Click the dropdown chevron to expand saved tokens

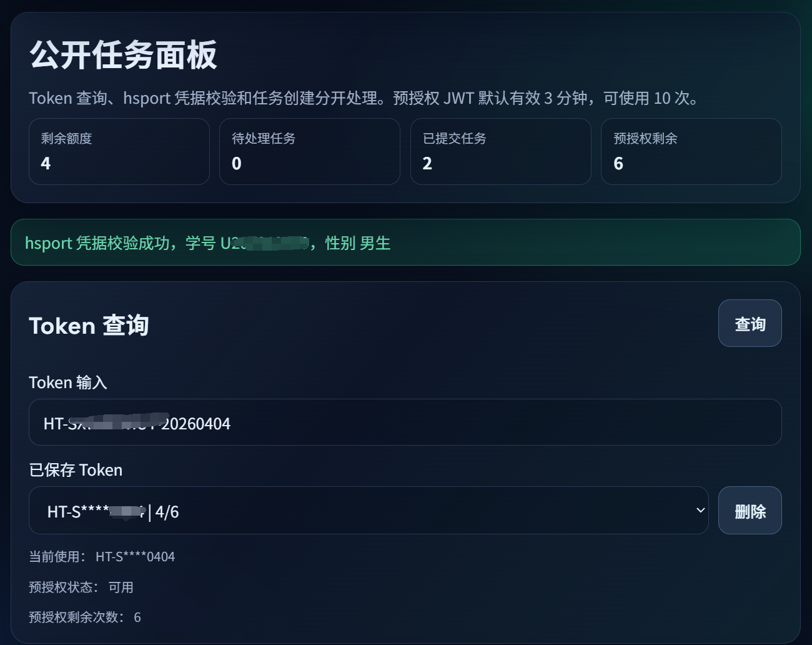pyautogui.click(x=700, y=511)
